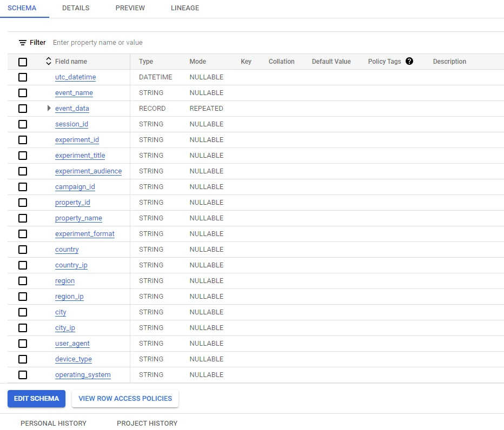The image size is (504, 430).
Task: Check the experiment_title row checkbox
Action: 23,156
